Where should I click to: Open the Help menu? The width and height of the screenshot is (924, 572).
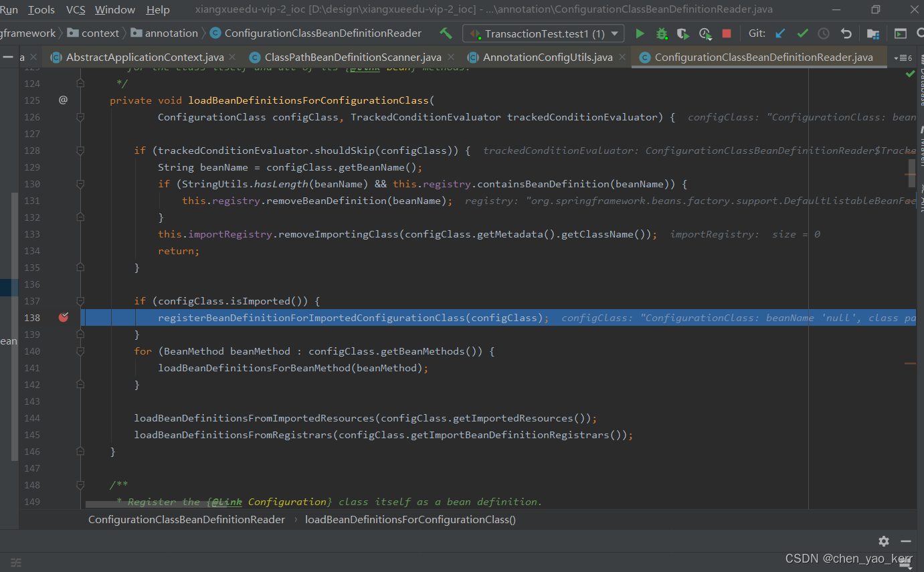point(158,9)
